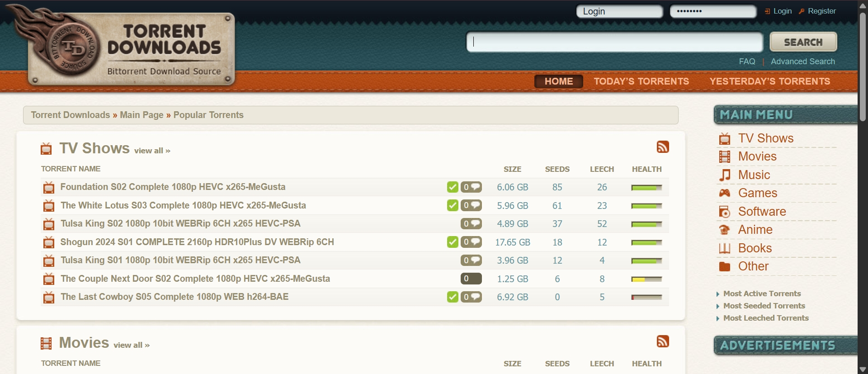868x374 pixels.
Task: Select Games in the main menu
Action: 758,193
